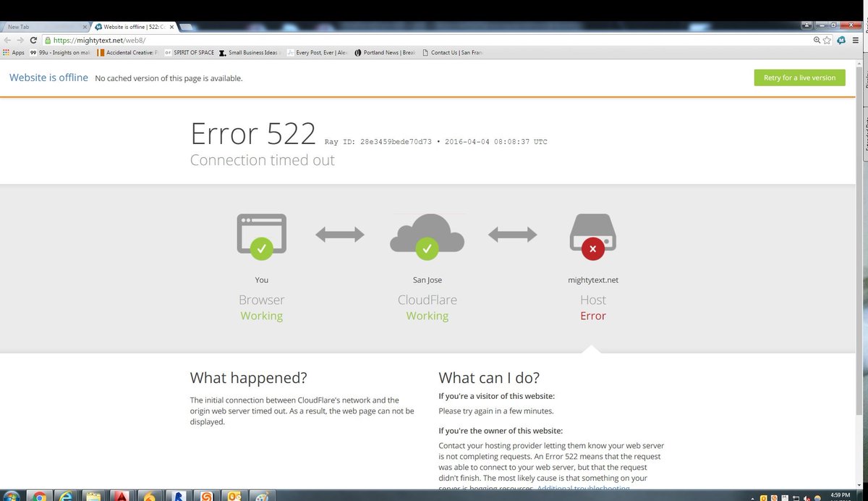Viewport: 868px width, 501px height.
Task: Open the Windows Start button
Action: [x=11, y=496]
